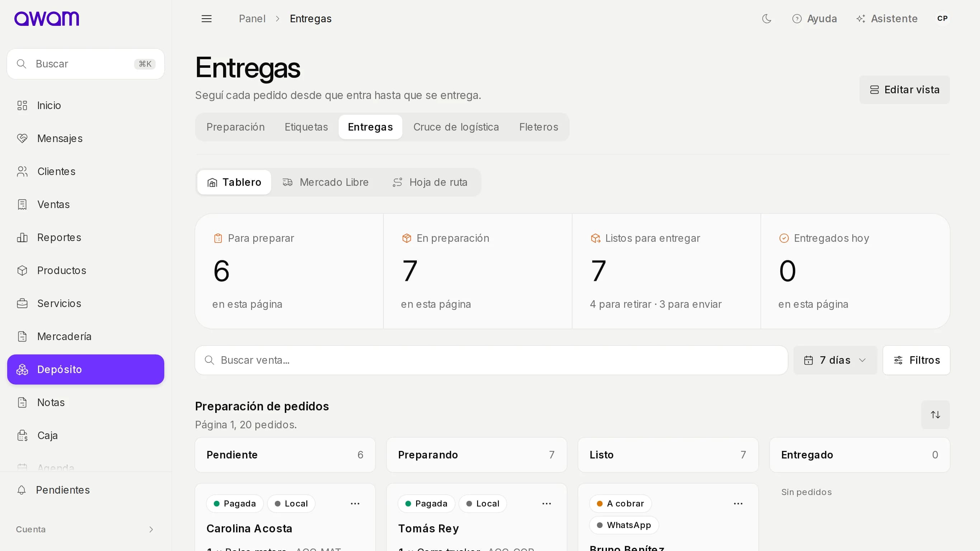The image size is (980, 551).
Task: Toggle the sidebar with the hamburger icon
Action: [x=207, y=18]
